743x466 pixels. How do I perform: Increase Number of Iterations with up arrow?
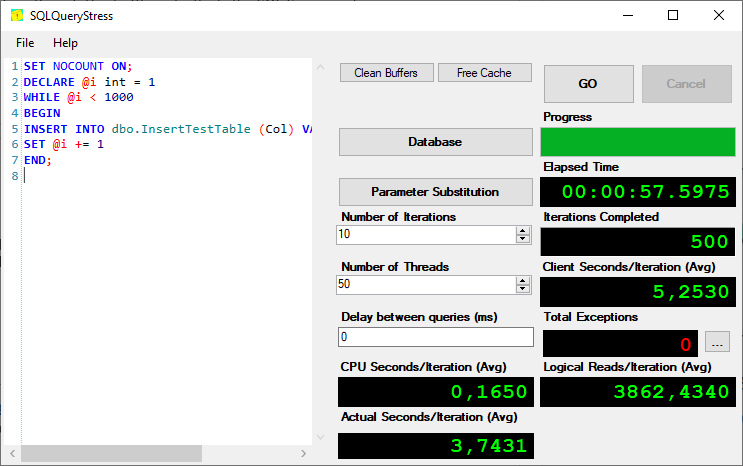tap(523, 230)
